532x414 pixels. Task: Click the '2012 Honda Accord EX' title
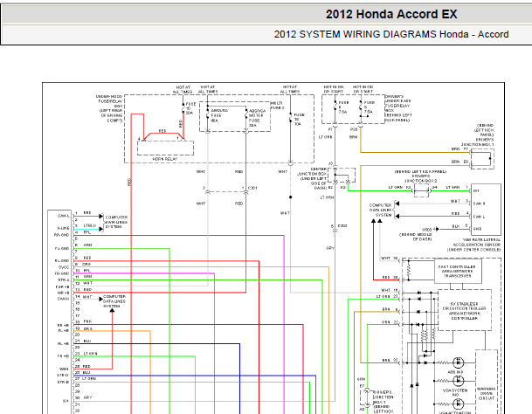tap(391, 14)
